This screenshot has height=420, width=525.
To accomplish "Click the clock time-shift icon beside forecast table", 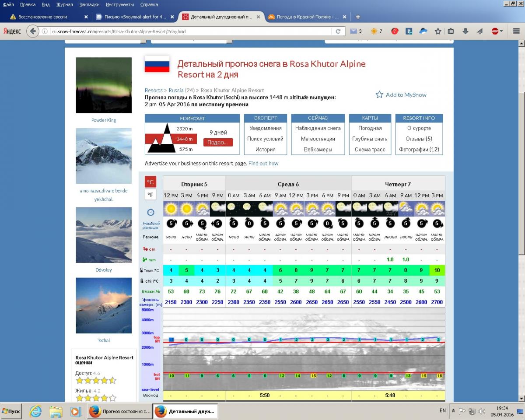I will click(150, 212).
